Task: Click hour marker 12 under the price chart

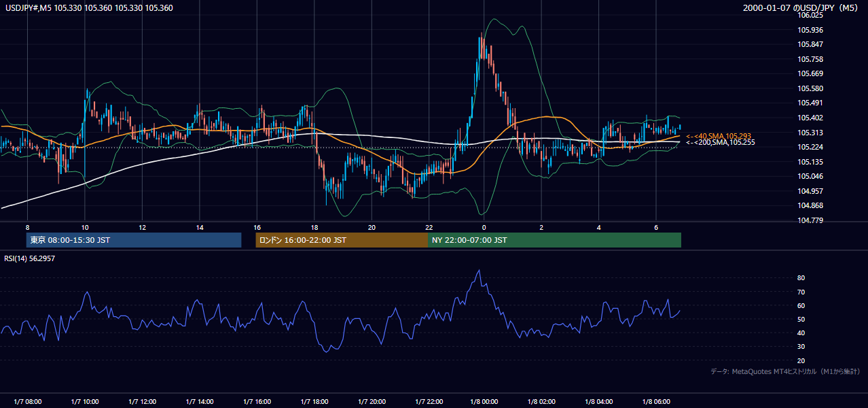Action: point(142,227)
